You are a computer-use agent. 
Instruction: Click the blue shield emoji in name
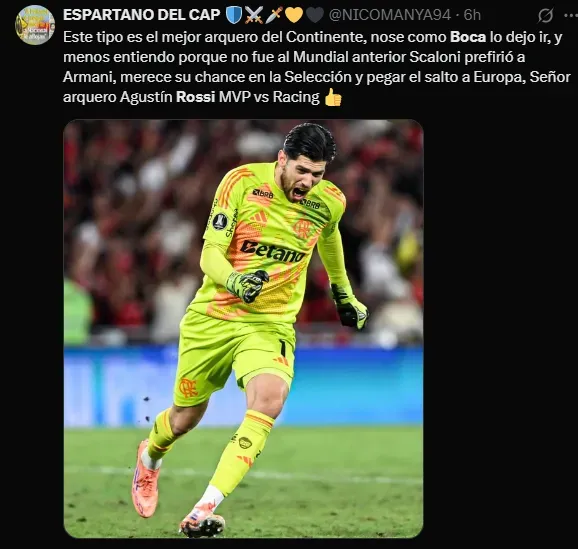point(233,15)
